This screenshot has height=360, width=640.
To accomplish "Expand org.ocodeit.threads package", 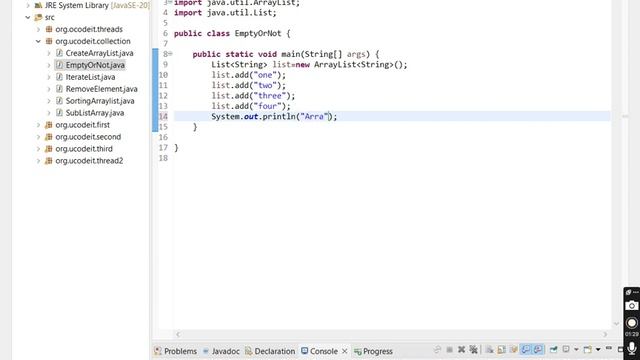I will point(38,29).
